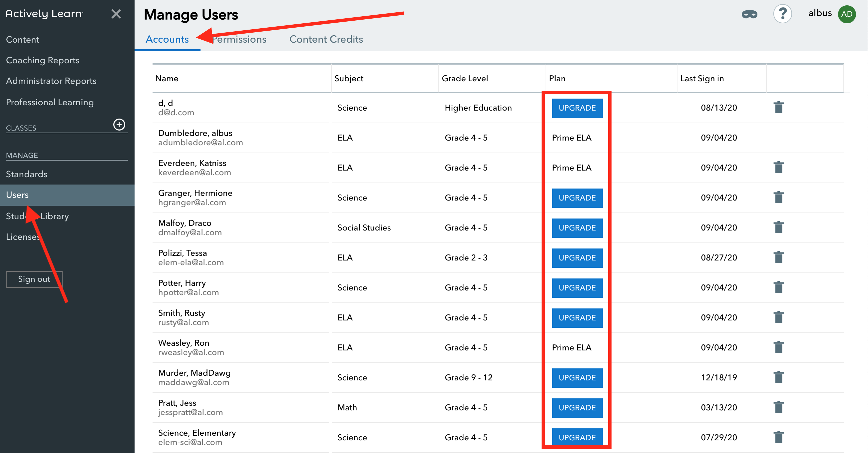Image resolution: width=868 pixels, height=453 pixels.
Task: Delete Everdeen, Katniss using trash icon
Action: click(779, 167)
